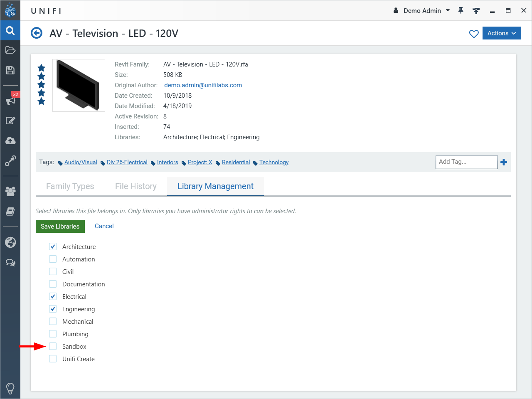Click the size value 508 KB

point(172,75)
